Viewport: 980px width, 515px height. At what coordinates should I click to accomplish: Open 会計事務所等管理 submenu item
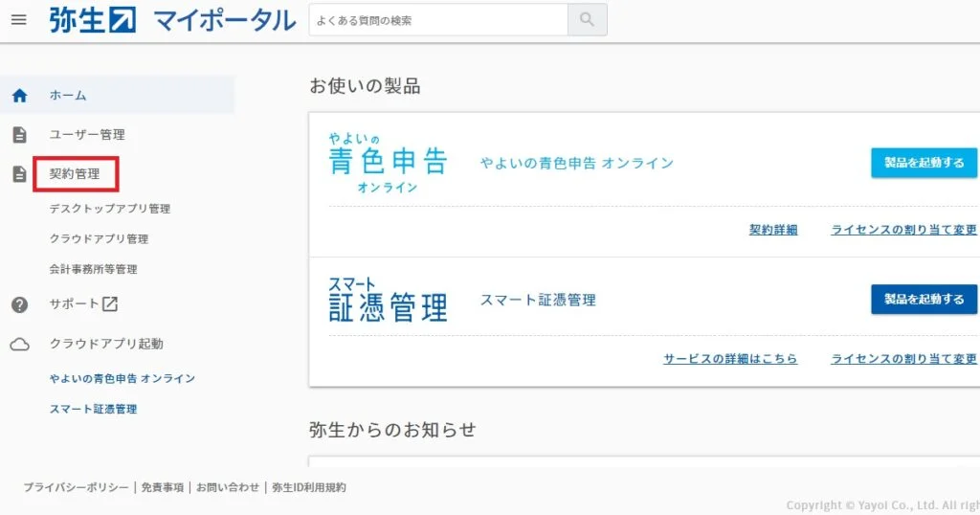(93, 269)
